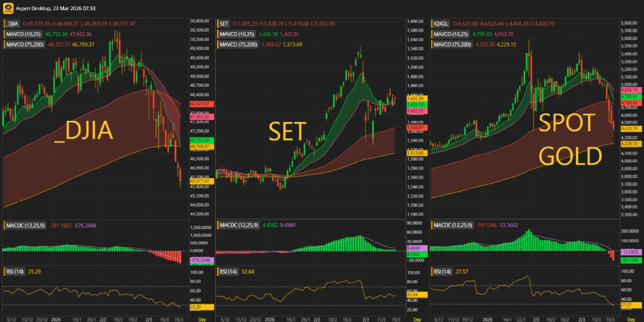Change the Day timeframe on DJIA chart

point(202,319)
